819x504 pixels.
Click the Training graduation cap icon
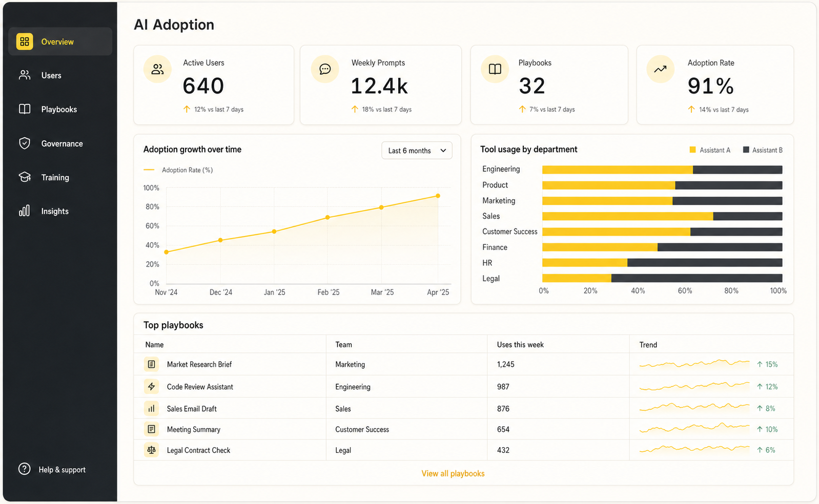(24, 177)
